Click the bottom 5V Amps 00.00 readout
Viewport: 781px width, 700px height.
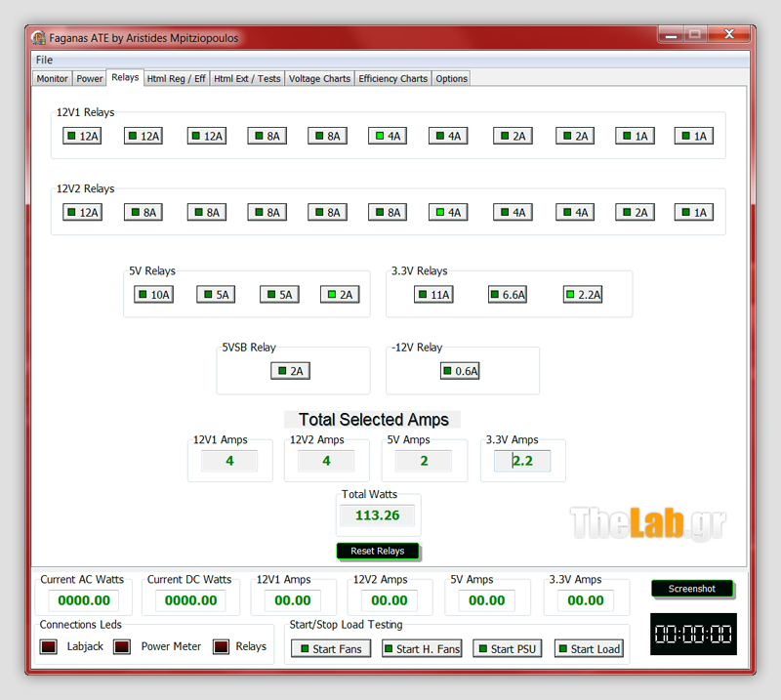(486, 600)
